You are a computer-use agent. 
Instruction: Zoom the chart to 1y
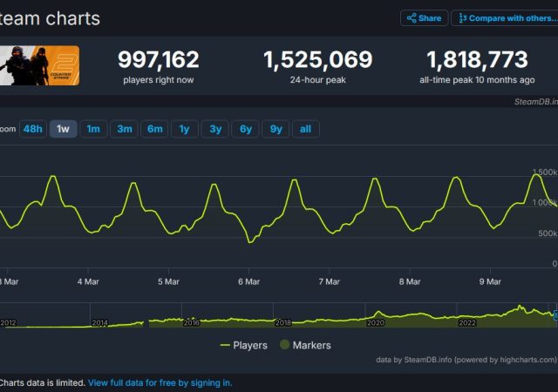pos(184,129)
